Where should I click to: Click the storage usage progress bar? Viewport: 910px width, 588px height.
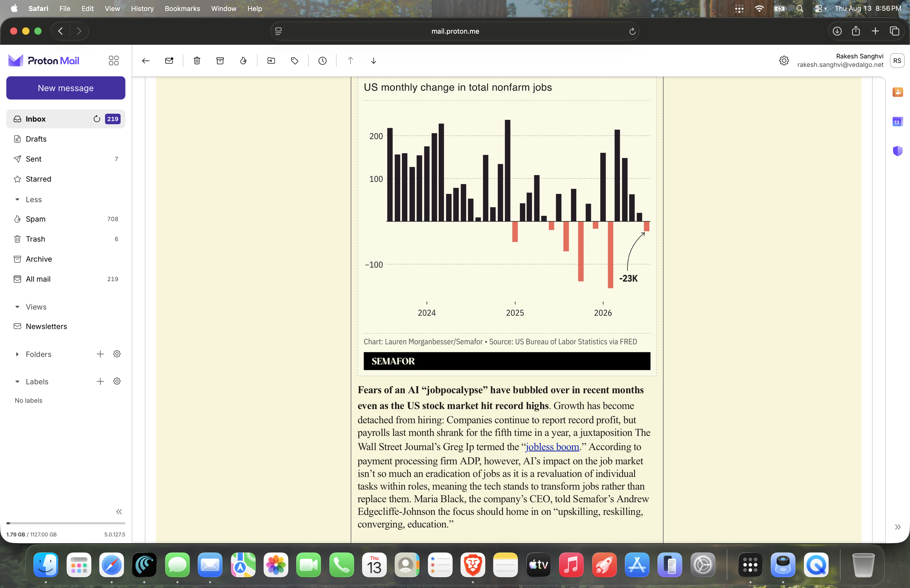(x=66, y=523)
